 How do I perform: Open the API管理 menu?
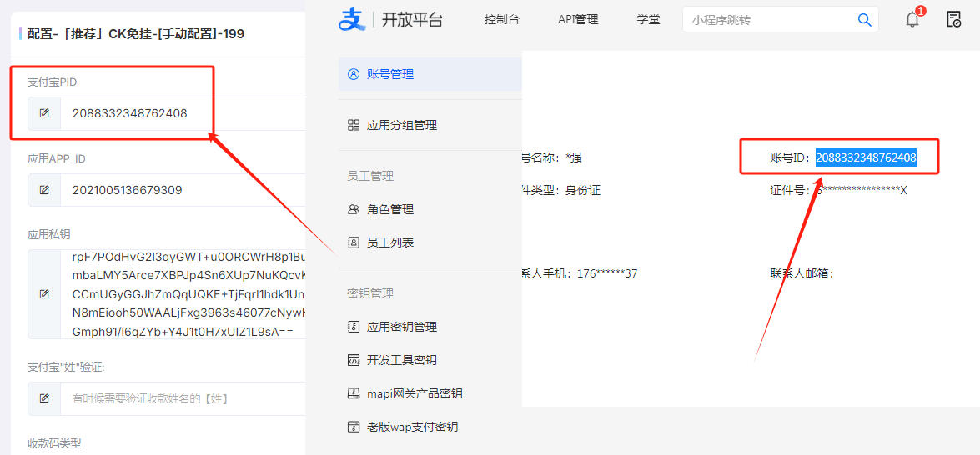tap(577, 20)
